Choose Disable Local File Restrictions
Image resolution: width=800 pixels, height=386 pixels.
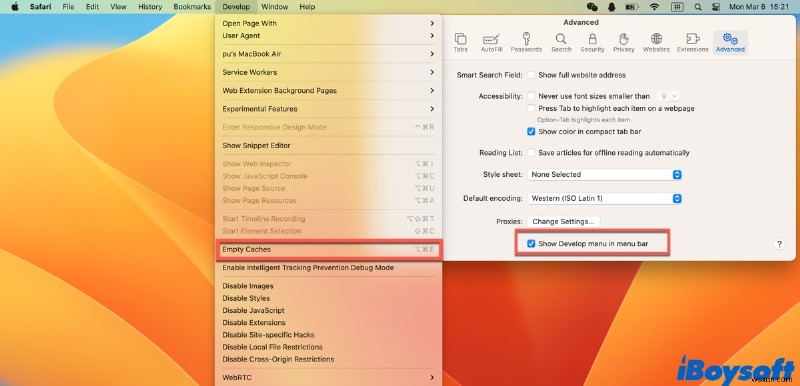[x=329, y=347]
